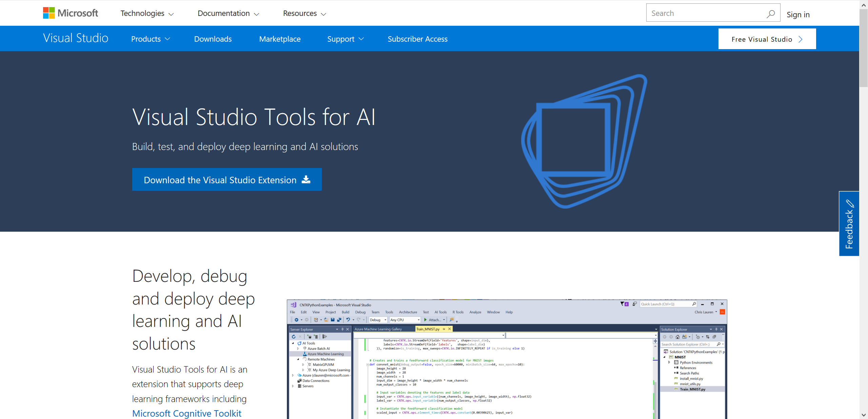Click the 'Visual Studio Tools for AI' heading
Screen dimensions: 868x419
pos(254,117)
